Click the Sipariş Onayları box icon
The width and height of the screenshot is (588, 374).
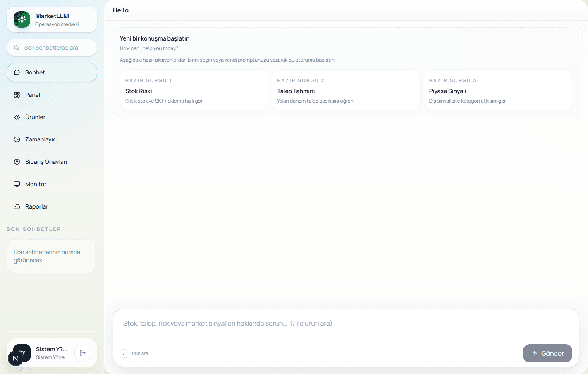(17, 162)
